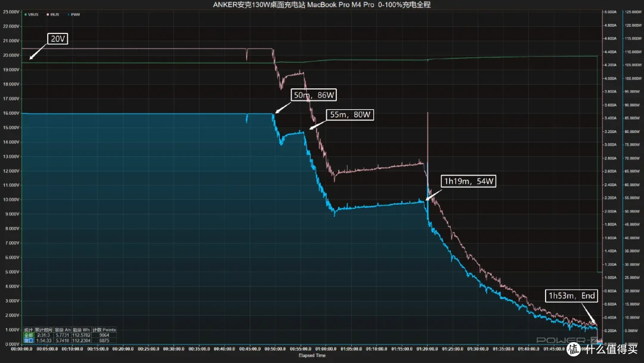
Task: Click the 累计时间 column header
Action: click(x=43, y=330)
